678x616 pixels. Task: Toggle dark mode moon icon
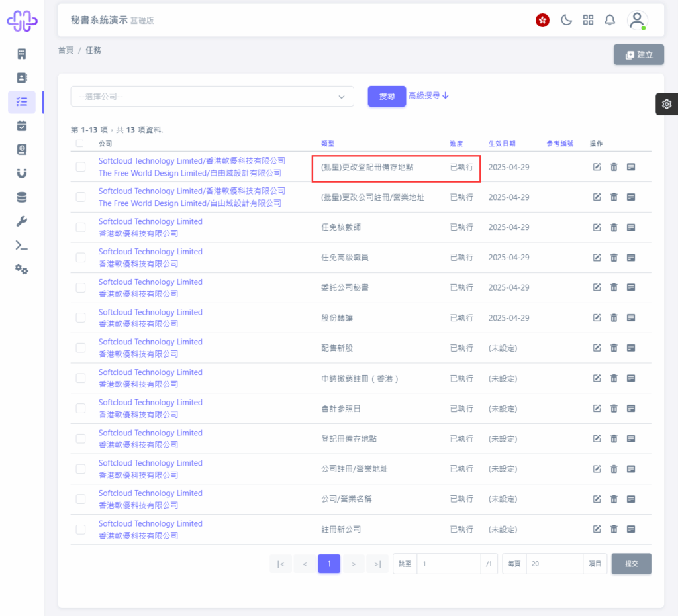click(x=566, y=20)
